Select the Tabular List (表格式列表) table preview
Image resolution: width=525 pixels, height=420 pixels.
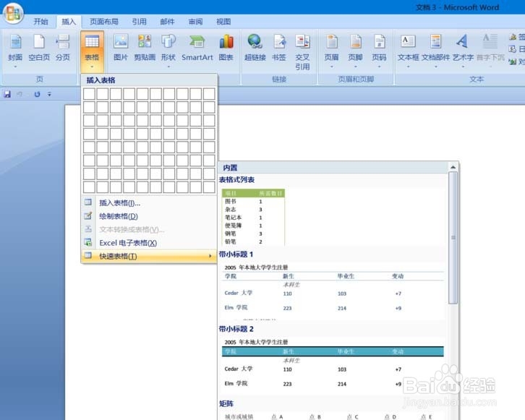pyautogui.click(x=253, y=217)
